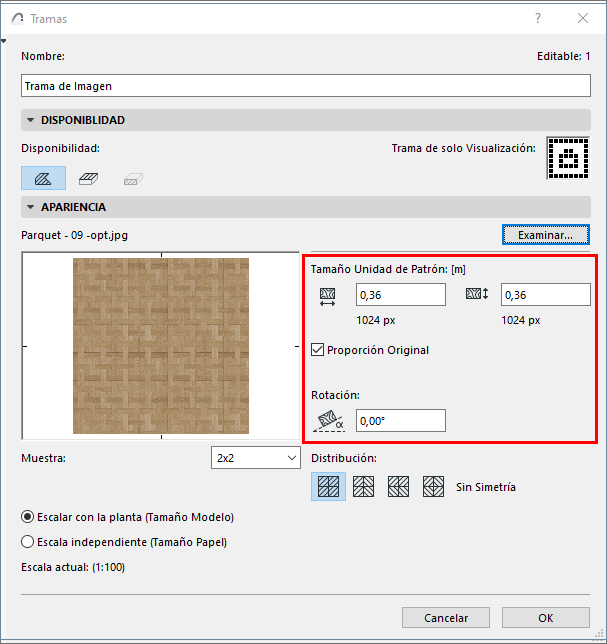607x644 pixels.
Task: Open the Muestra 2x2 dropdown
Action: (256, 458)
